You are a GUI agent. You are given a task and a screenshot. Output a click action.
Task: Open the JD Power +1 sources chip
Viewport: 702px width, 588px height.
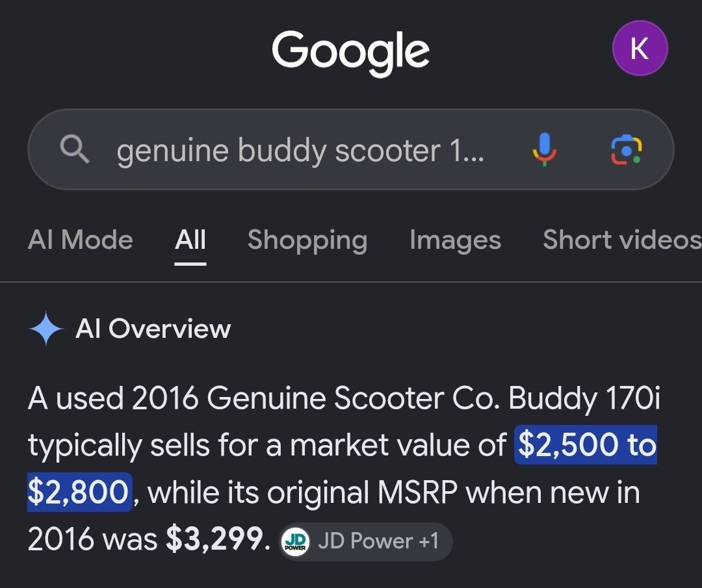[x=365, y=541]
